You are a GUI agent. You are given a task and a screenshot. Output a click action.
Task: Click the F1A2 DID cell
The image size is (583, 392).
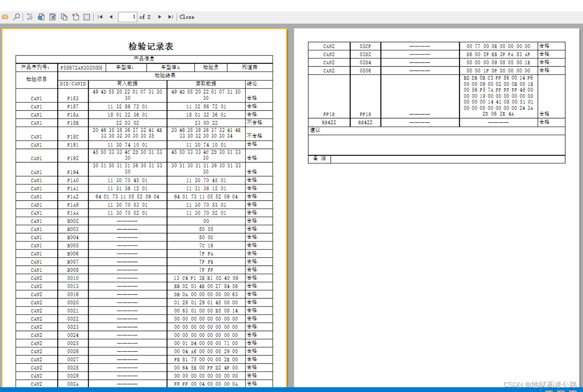pos(73,197)
